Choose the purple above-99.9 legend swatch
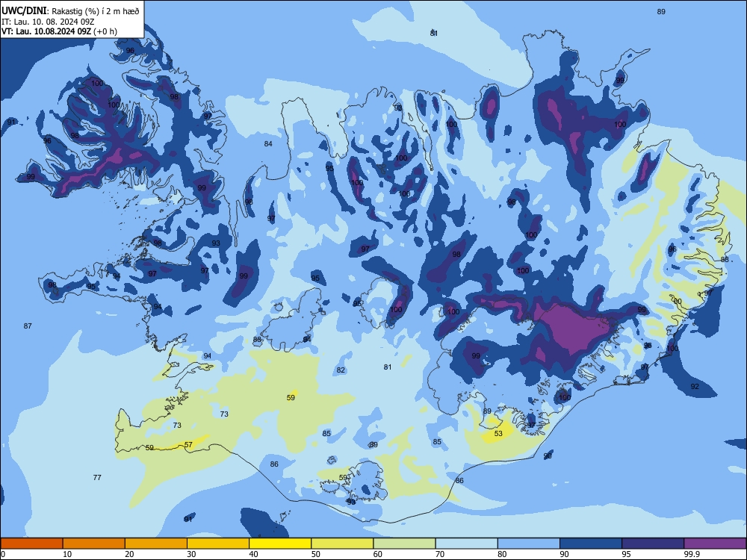Viewport: 747px width, 560px height. 715,544
